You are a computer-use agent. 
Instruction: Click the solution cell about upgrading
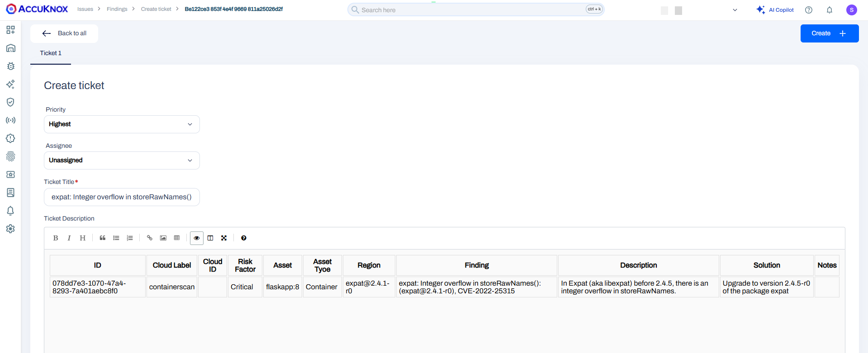tap(767, 287)
